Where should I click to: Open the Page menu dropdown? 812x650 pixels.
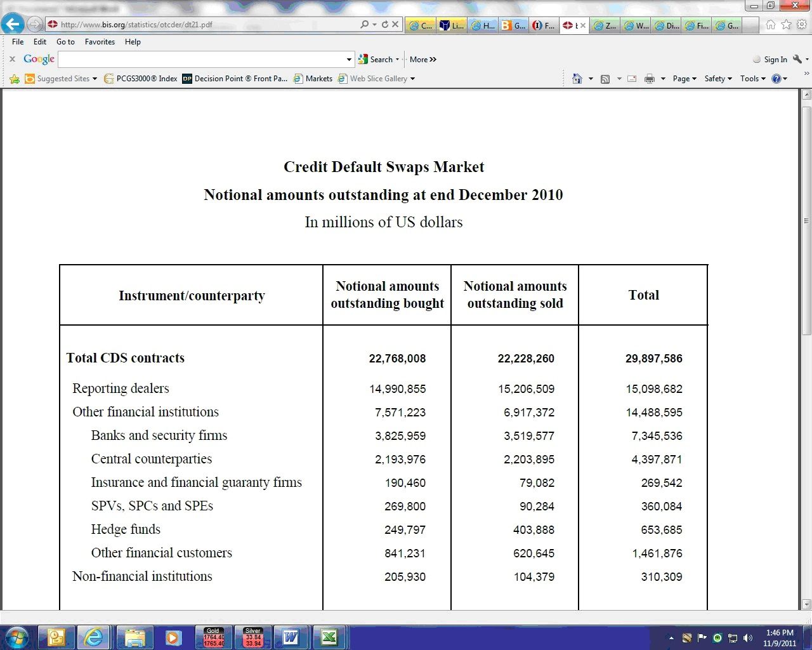coord(684,79)
